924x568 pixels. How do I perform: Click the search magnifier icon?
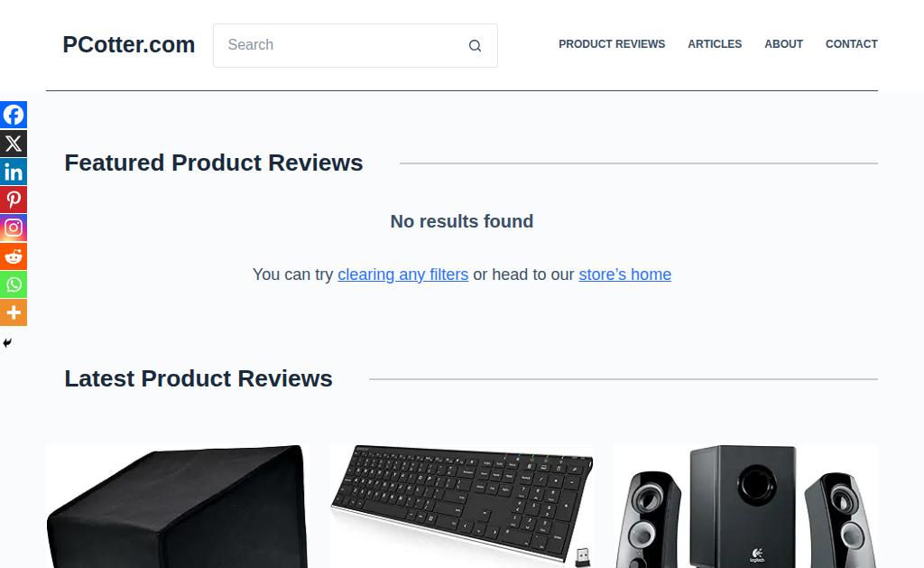(475, 45)
